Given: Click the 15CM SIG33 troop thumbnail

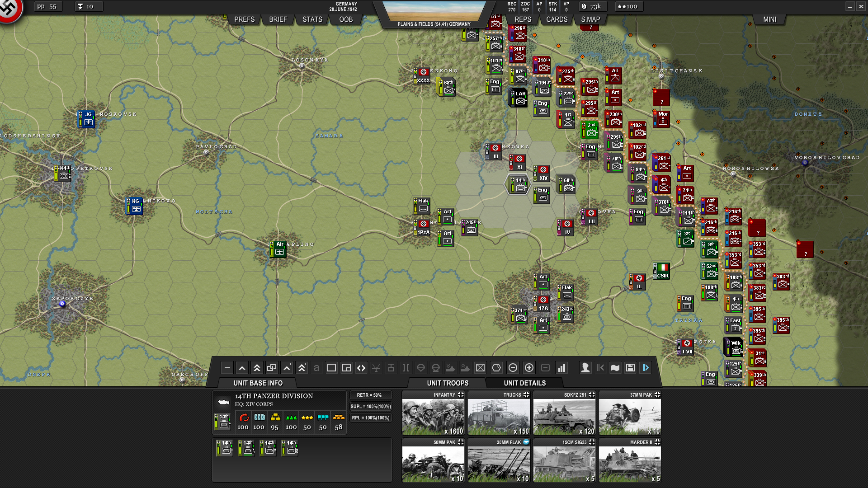Looking at the screenshot, I should pyautogui.click(x=564, y=460).
